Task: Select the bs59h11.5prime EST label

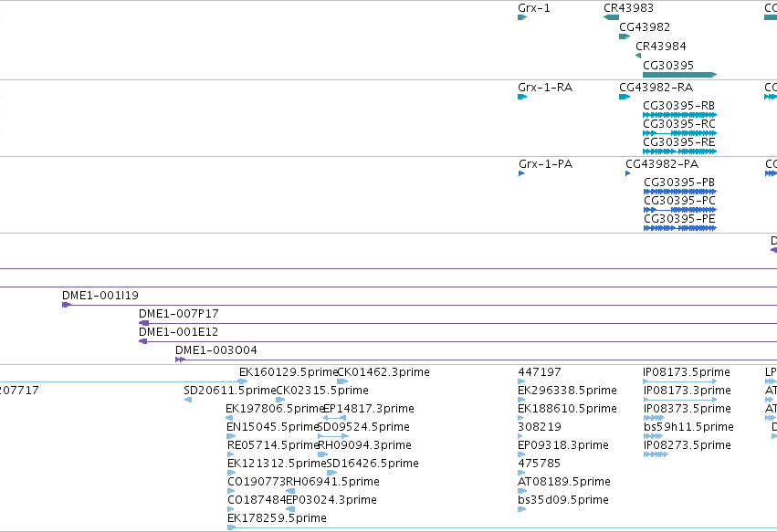Action: pyautogui.click(x=688, y=427)
